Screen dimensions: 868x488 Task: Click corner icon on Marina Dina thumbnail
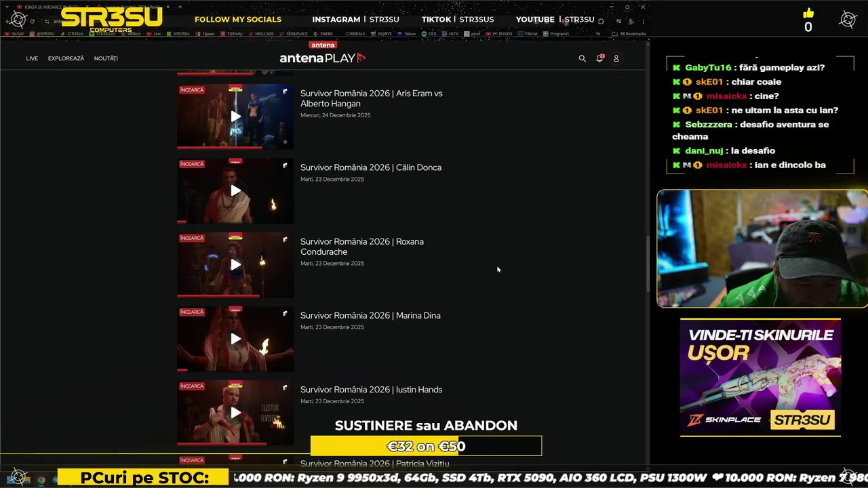[285, 312]
